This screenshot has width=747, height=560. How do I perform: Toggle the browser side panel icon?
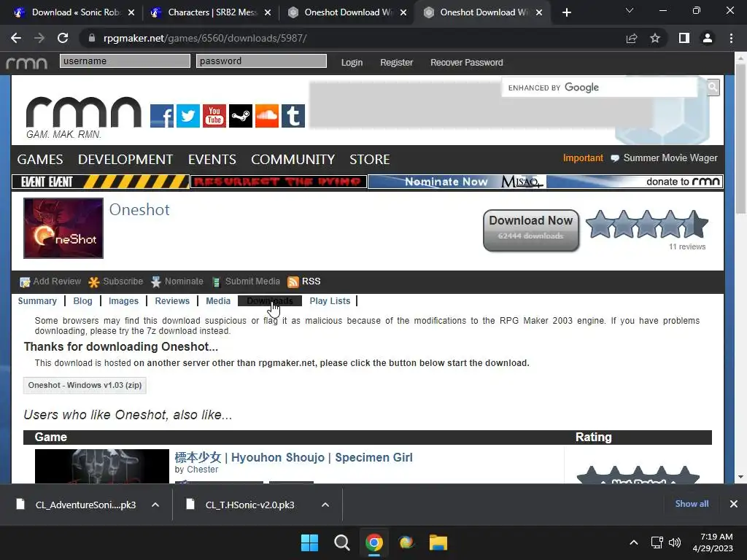[x=684, y=38]
